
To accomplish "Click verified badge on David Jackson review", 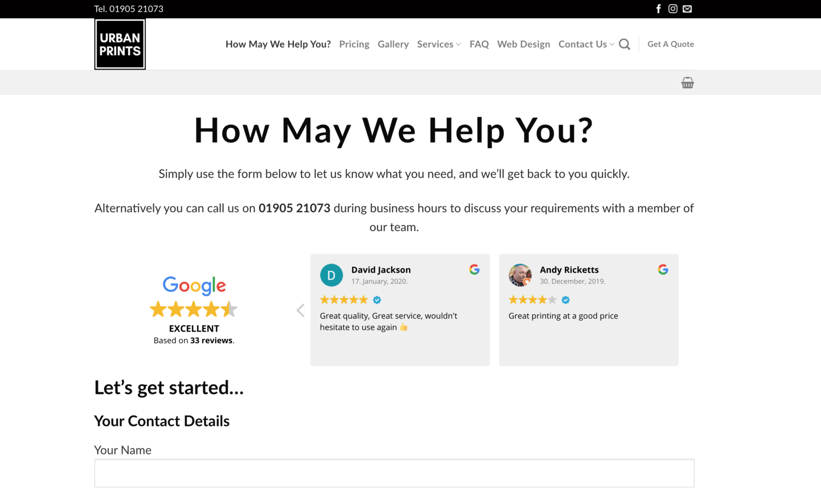I will point(377,300).
